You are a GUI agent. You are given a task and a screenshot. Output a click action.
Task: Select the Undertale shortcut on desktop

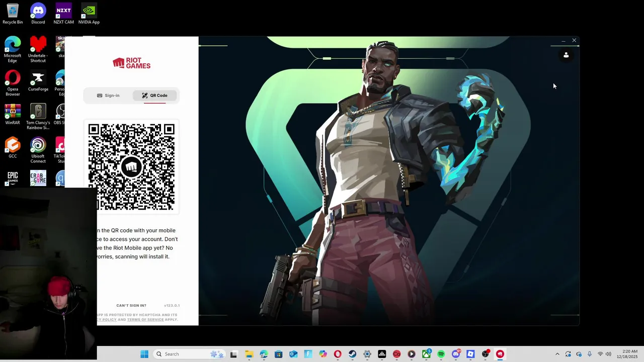[x=38, y=50]
